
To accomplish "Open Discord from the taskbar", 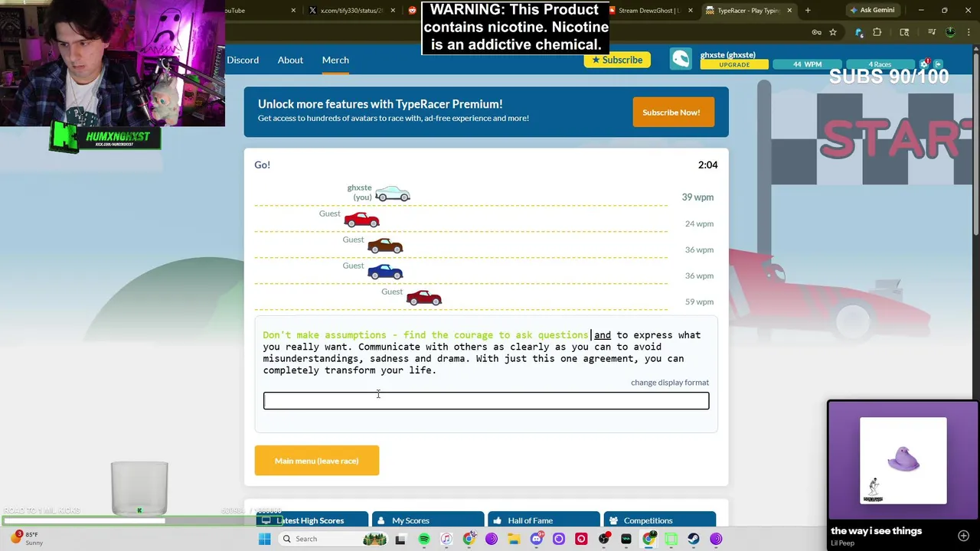I will (x=536, y=539).
